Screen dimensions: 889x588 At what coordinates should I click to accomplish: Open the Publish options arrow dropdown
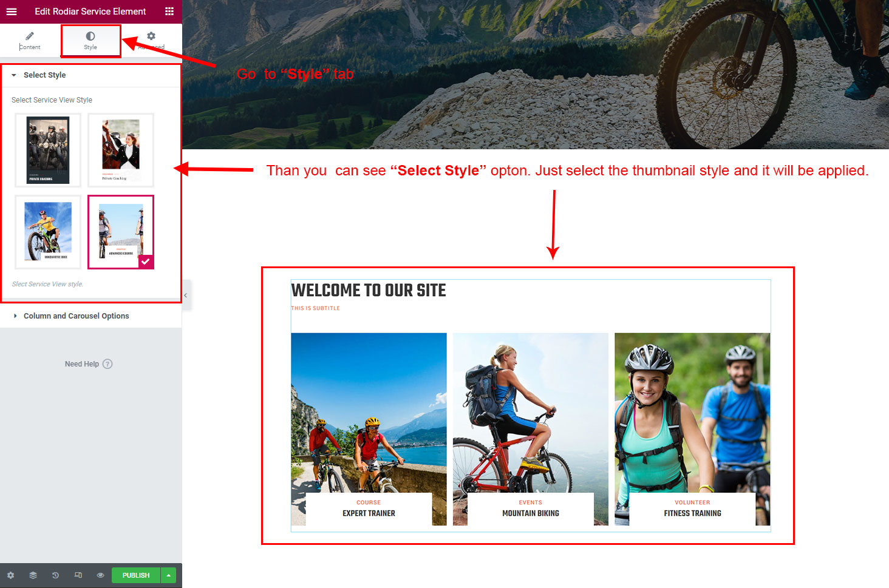click(x=169, y=575)
